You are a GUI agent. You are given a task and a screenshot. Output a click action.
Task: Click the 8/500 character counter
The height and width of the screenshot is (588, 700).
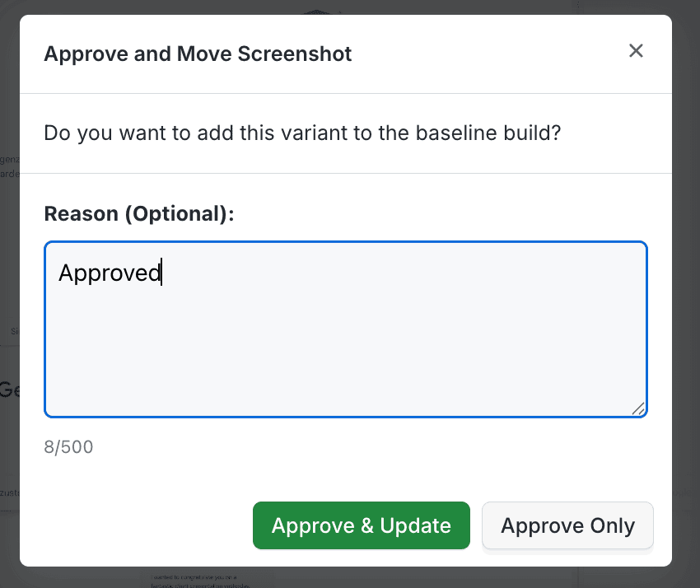click(68, 446)
